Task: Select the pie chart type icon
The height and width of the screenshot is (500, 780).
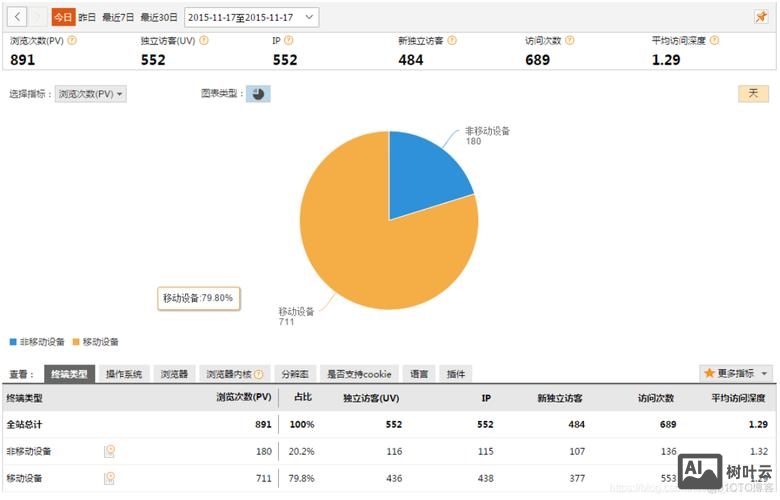Action: click(x=258, y=94)
